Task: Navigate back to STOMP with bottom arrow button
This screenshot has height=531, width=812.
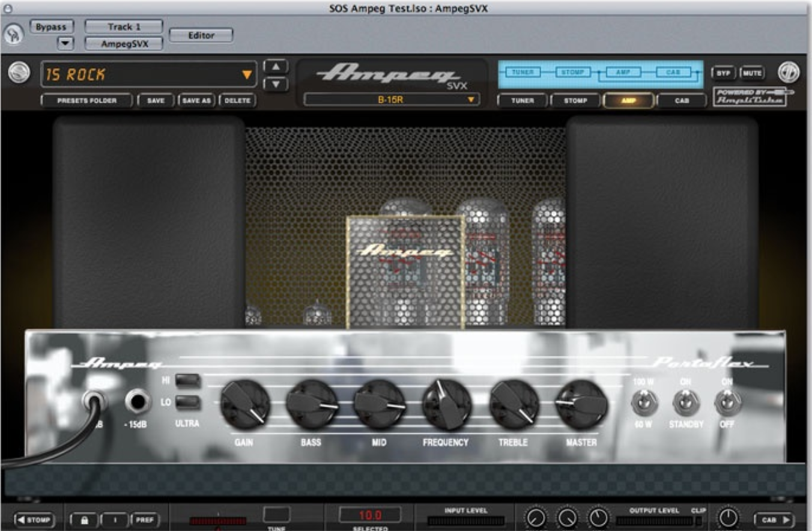Action: click(x=34, y=520)
